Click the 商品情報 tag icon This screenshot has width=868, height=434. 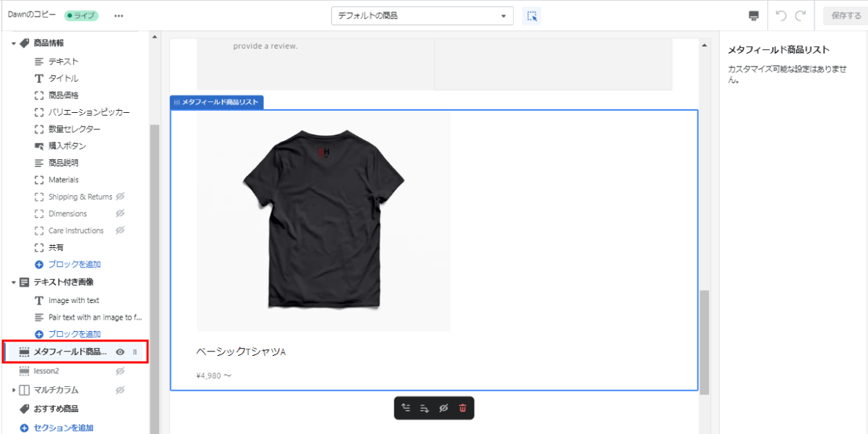pyautogui.click(x=25, y=43)
